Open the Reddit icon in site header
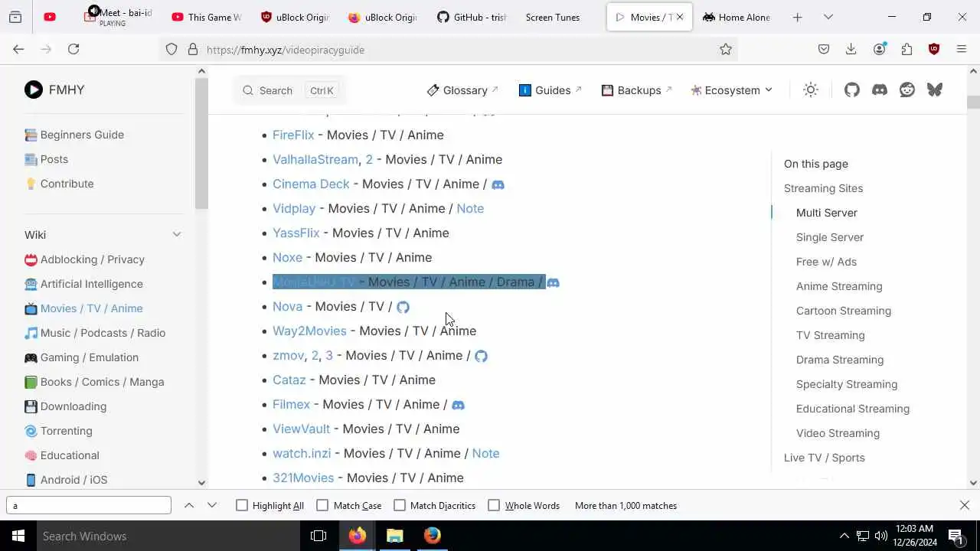 point(907,90)
